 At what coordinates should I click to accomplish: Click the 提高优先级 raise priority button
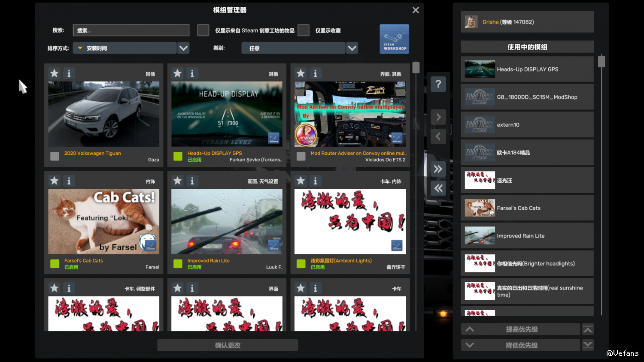pos(521,329)
